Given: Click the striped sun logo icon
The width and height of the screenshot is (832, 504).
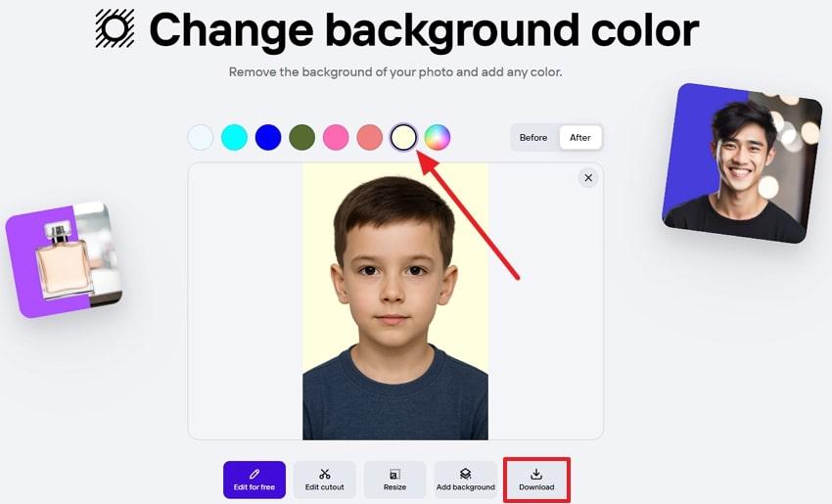Looking at the screenshot, I should [x=116, y=28].
